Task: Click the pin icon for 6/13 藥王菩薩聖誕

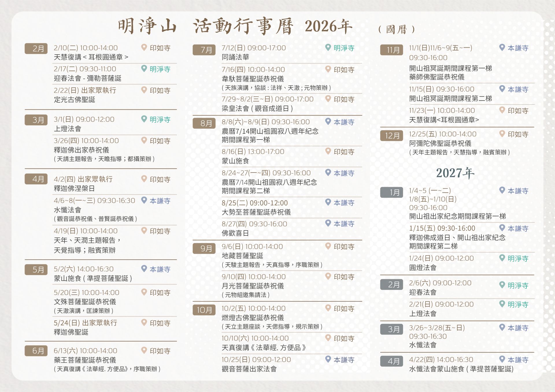Action: (x=144, y=350)
